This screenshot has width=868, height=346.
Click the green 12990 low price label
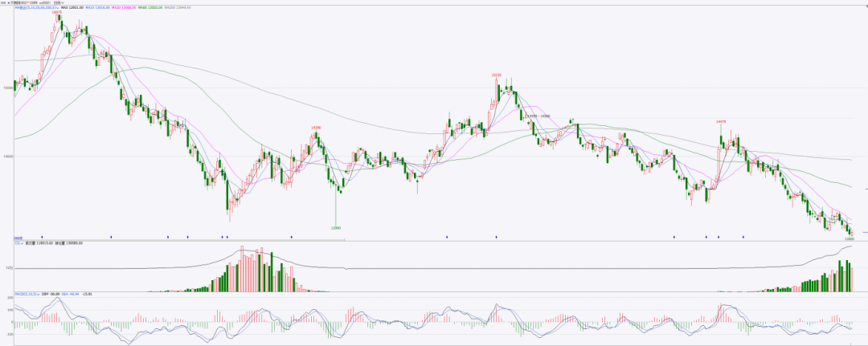click(x=336, y=228)
